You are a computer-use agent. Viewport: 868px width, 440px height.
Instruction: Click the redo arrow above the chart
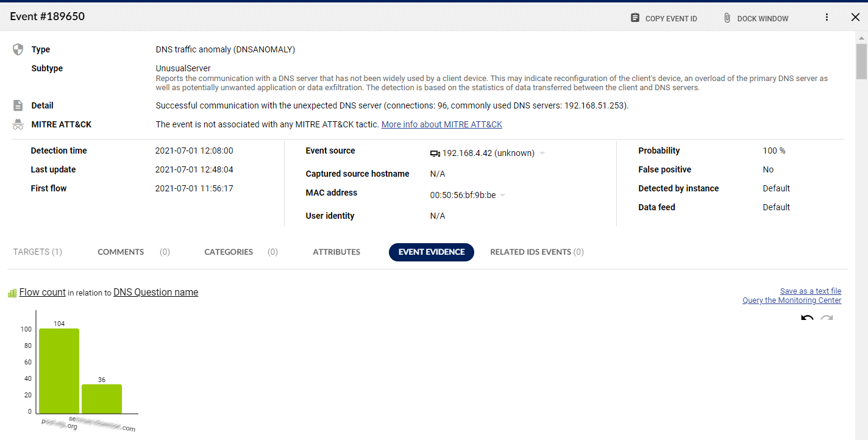pos(827,318)
